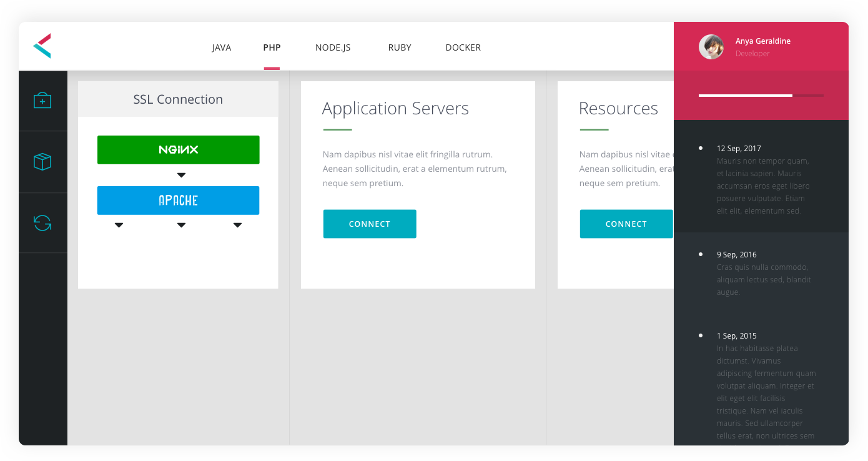Connect under Resources

point(626,224)
